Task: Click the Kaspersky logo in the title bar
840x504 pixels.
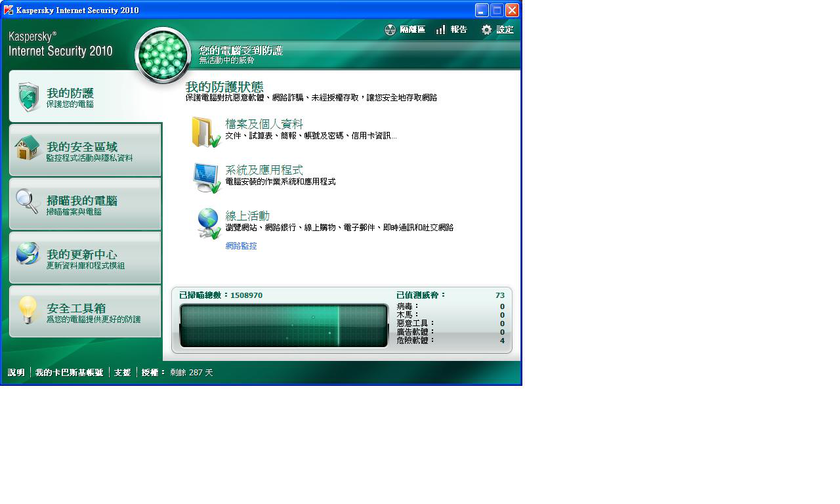Action: [x=9, y=10]
